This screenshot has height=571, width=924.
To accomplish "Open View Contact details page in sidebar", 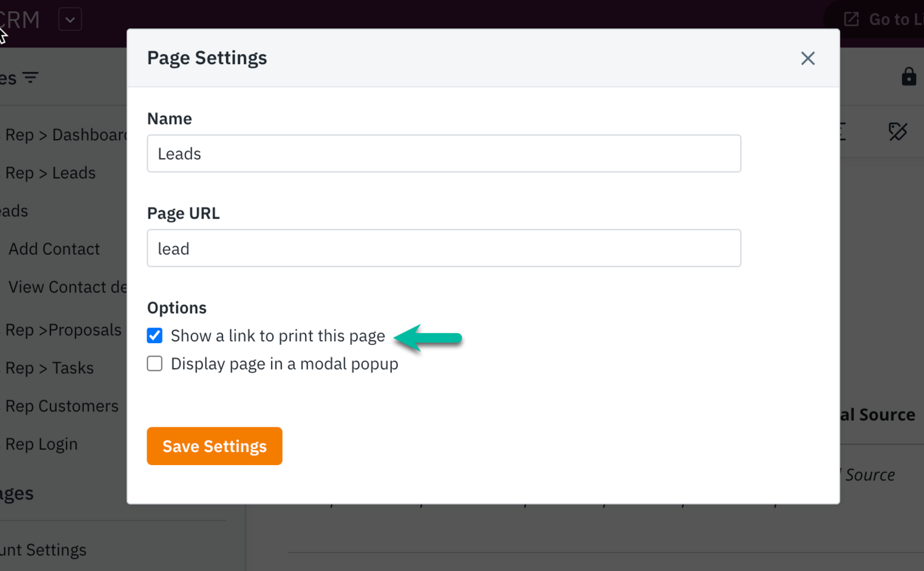I will (67, 287).
